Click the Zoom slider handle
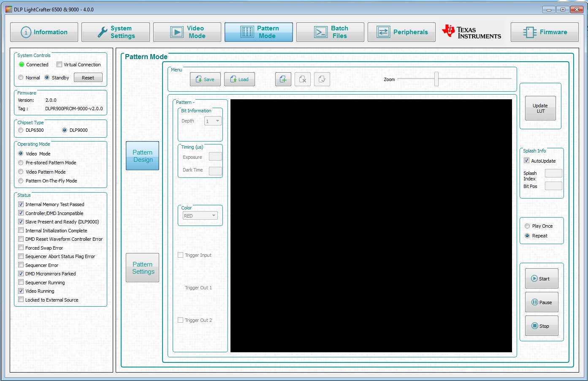 (x=436, y=79)
